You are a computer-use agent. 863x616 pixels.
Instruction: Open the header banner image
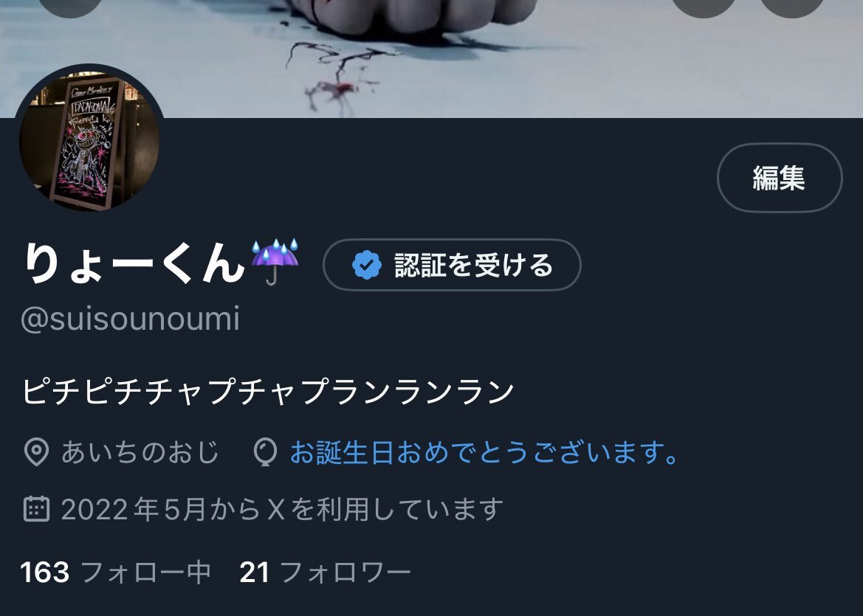click(431, 58)
